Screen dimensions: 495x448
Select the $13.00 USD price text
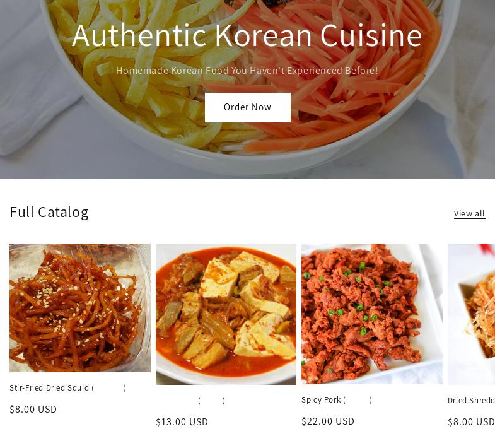coord(182,422)
